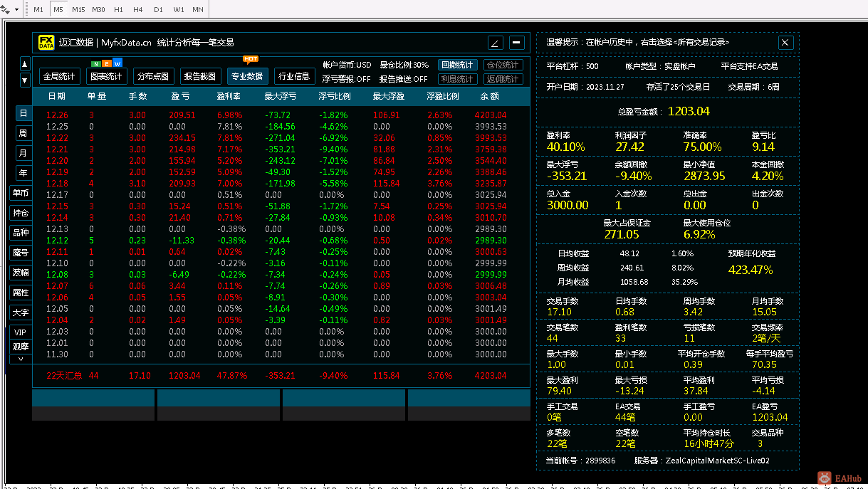Toggle the 利息统计 option

457,79
